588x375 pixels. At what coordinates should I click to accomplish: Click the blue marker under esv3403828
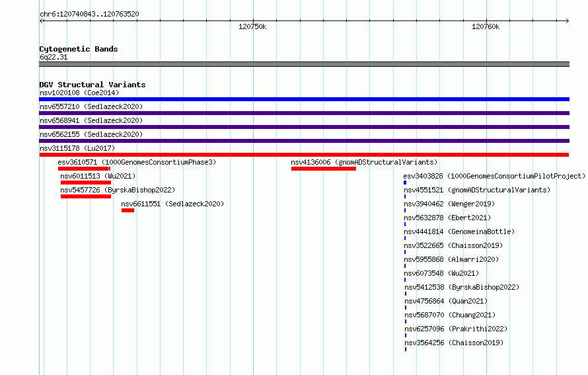[x=405, y=183]
